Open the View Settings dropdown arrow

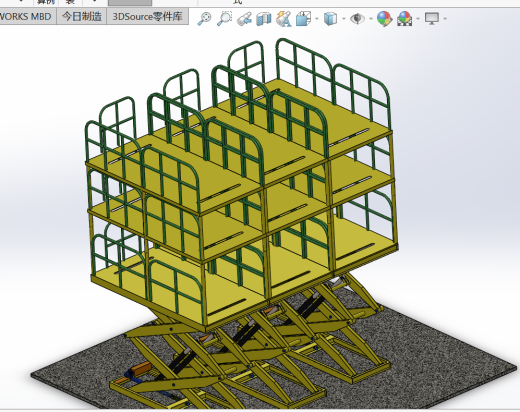[445, 19]
